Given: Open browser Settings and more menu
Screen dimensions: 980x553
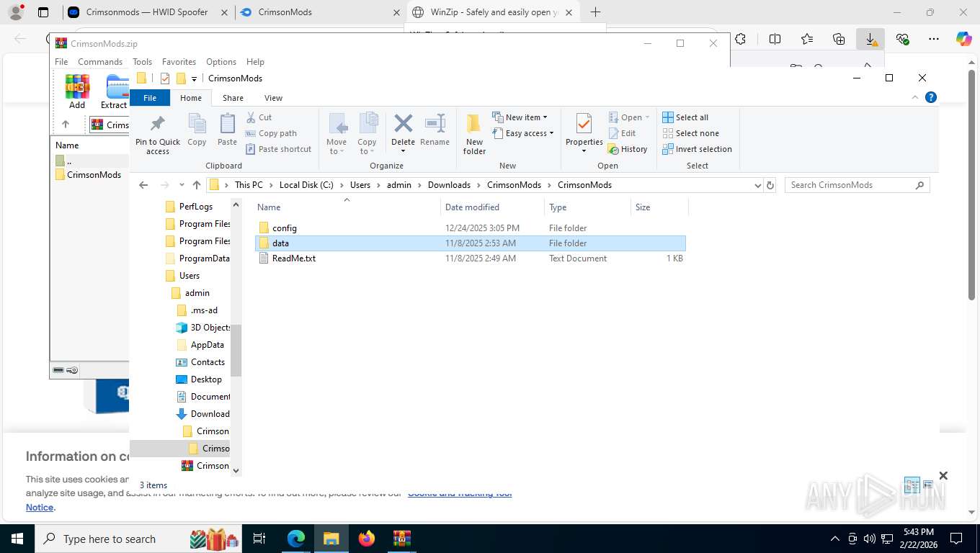Looking at the screenshot, I should coord(934,40).
